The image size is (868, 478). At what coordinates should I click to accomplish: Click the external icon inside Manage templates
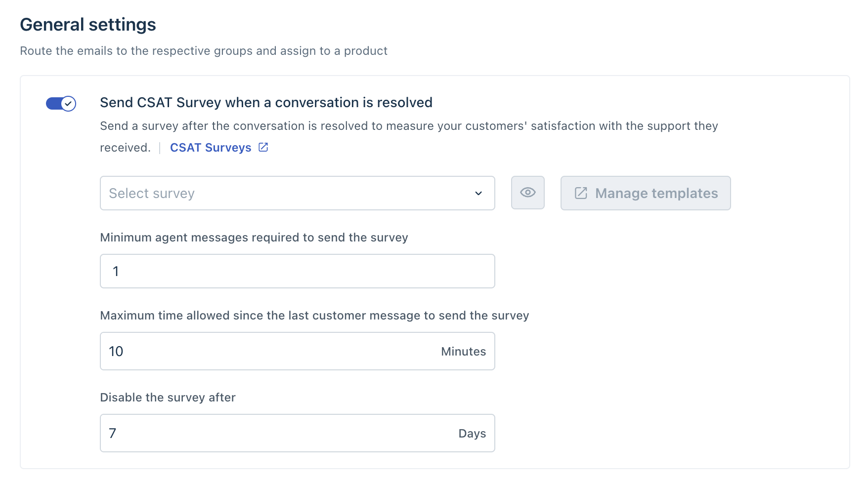tap(581, 193)
